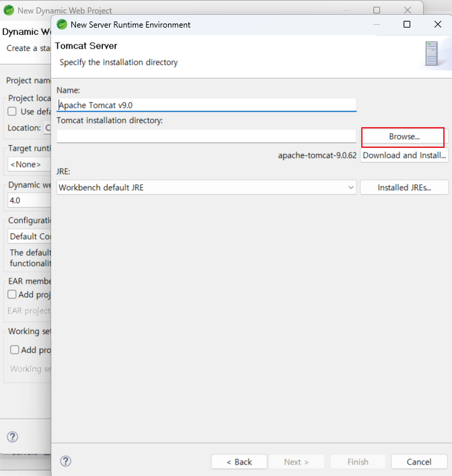Toggle Use default location checkbox in background window
This screenshot has width=452, height=476.
(12, 112)
